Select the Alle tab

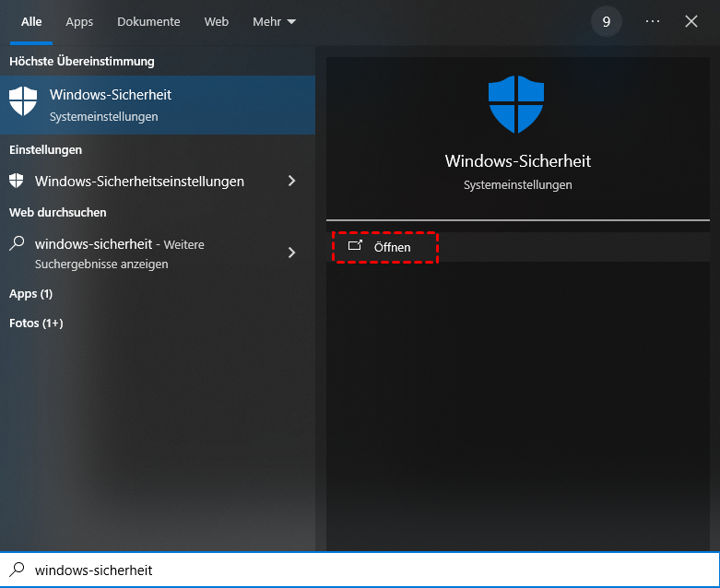31,21
